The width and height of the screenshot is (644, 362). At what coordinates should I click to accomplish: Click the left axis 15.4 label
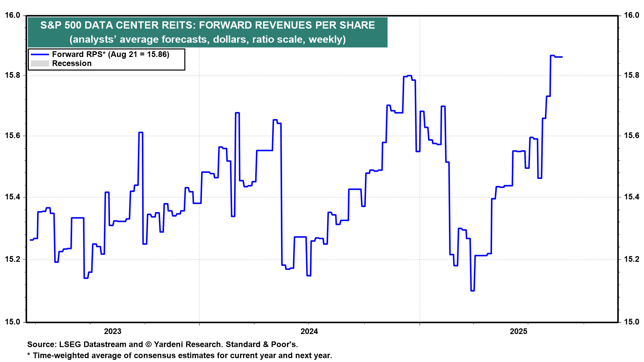pos(12,197)
